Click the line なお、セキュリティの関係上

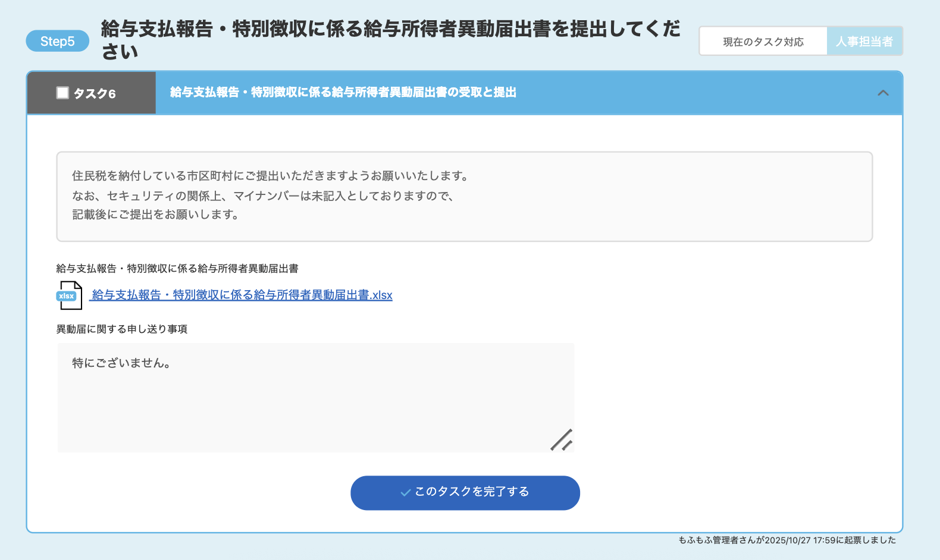click(x=262, y=196)
